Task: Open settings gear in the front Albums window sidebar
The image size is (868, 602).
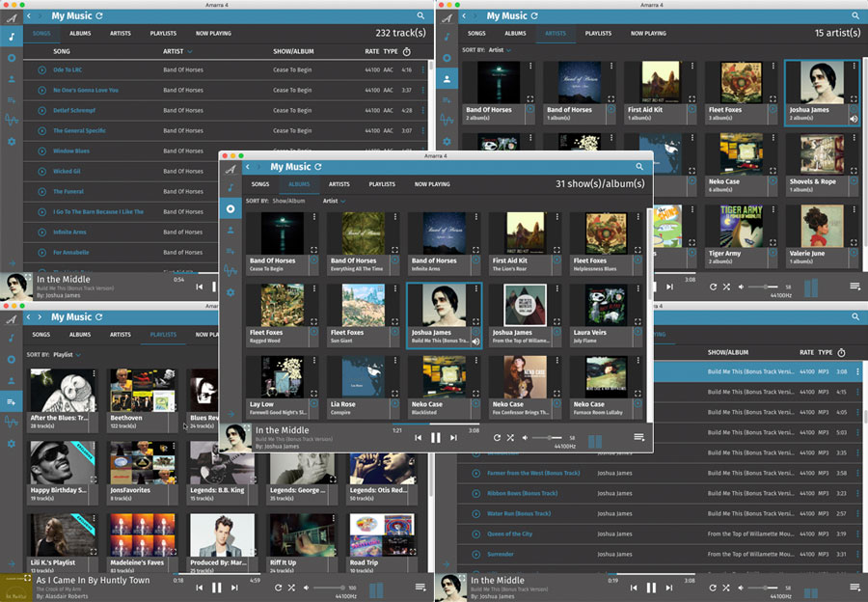Action: point(231,292)
